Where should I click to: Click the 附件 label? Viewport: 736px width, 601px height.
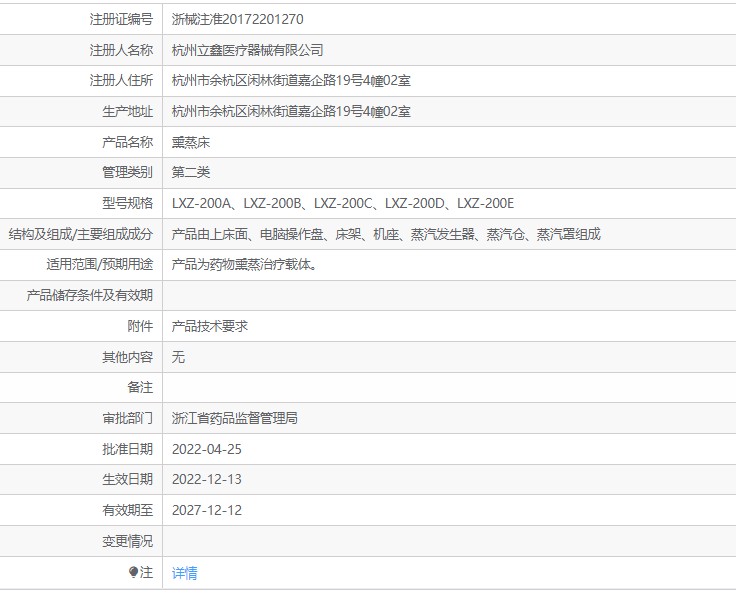[140, 326]
